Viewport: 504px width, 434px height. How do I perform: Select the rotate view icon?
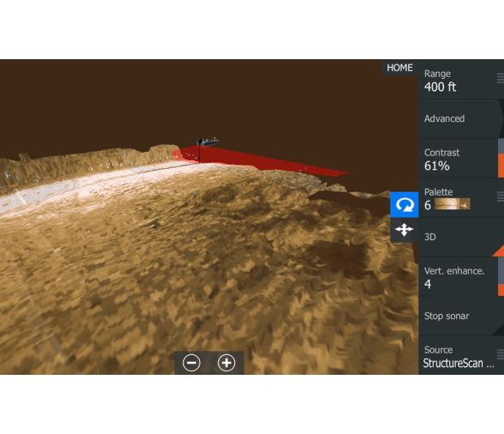[x=405, y=205]
